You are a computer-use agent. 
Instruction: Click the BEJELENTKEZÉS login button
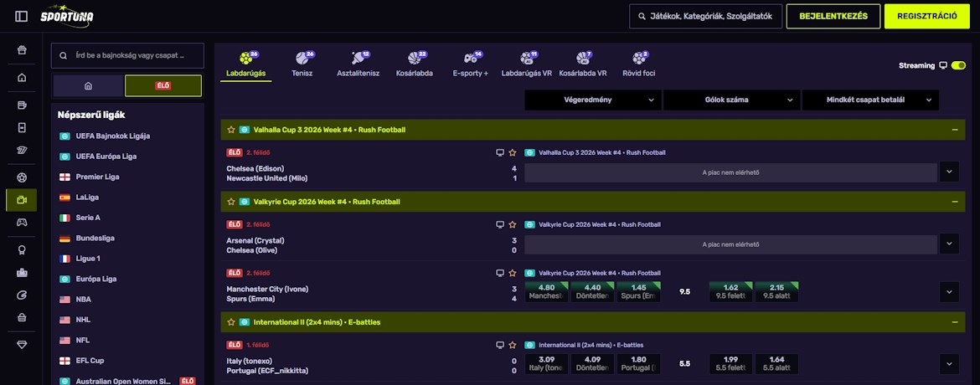click(x=833, y=16)
